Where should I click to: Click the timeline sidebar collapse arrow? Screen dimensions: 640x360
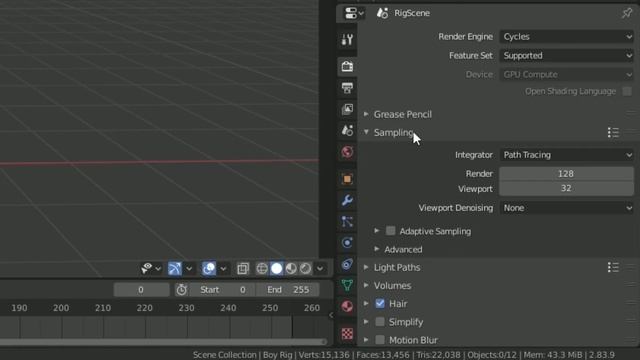[x=331, y=315]
